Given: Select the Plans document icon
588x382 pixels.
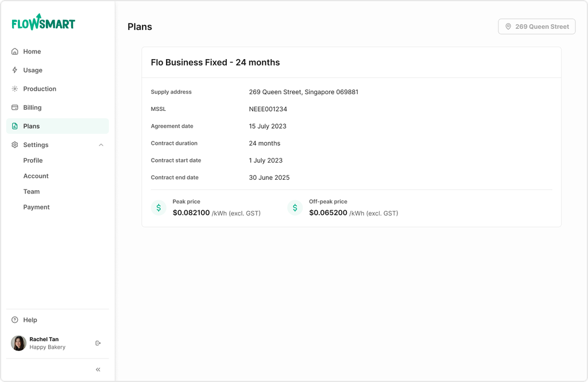Looking at the screenshot, I should pyautogui.click(x=15, y=126).
